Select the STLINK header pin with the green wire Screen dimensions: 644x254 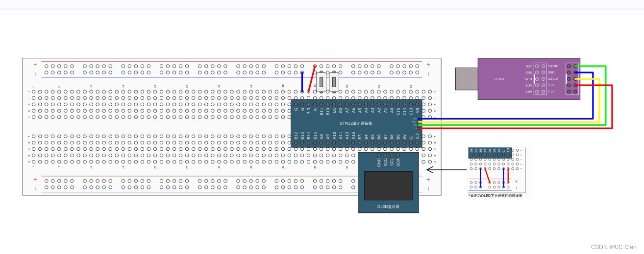[x=575, y=66]
